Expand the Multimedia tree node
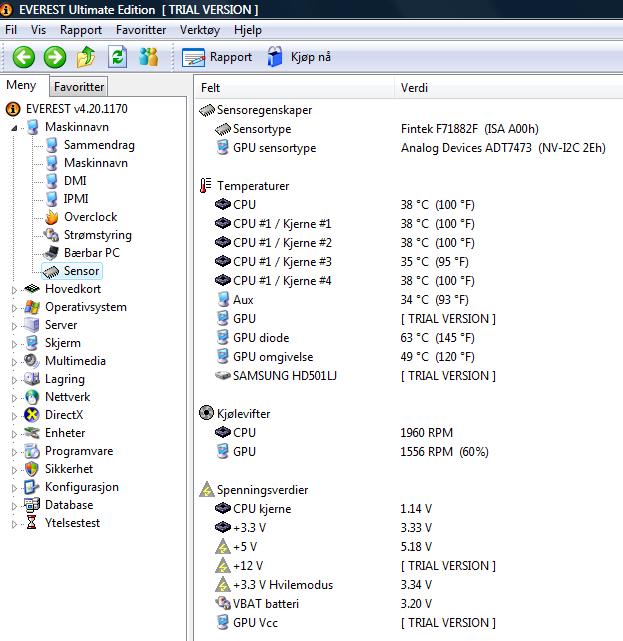623x641 pixels. [x=14, y=362]
